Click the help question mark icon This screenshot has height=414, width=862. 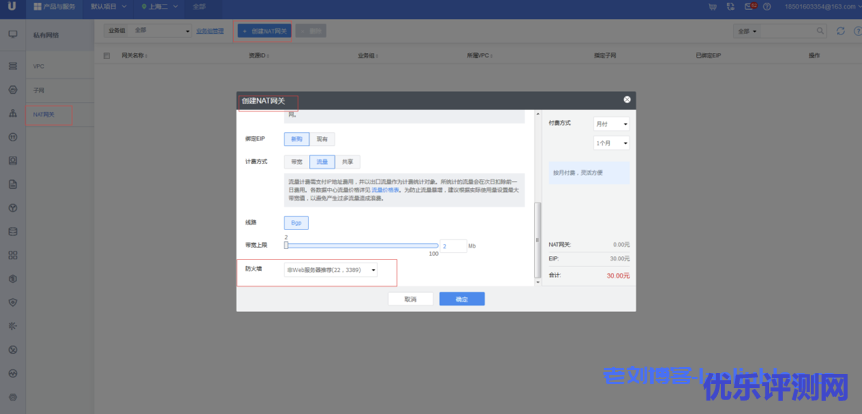pyautogui.click(x=765, y=7)
